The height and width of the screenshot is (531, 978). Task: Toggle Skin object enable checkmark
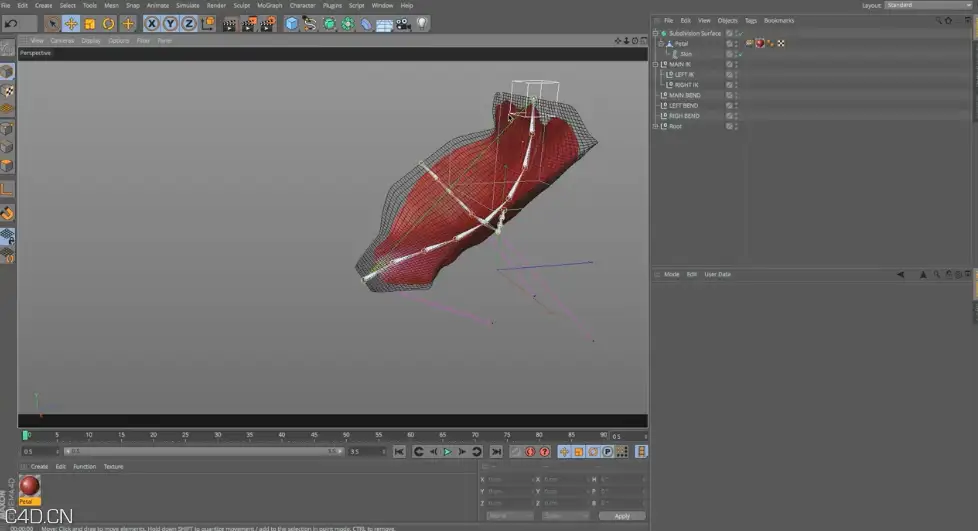[740, 54]
